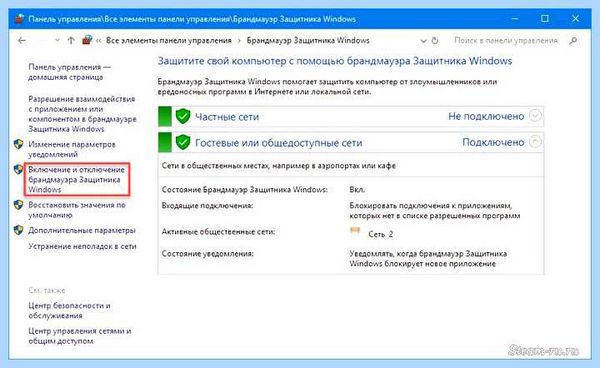The width and height of the screenshot is (600, 368).
Task: Open 'Центр управления сетями и общим доступом'
Action: (x=80, y=336)
